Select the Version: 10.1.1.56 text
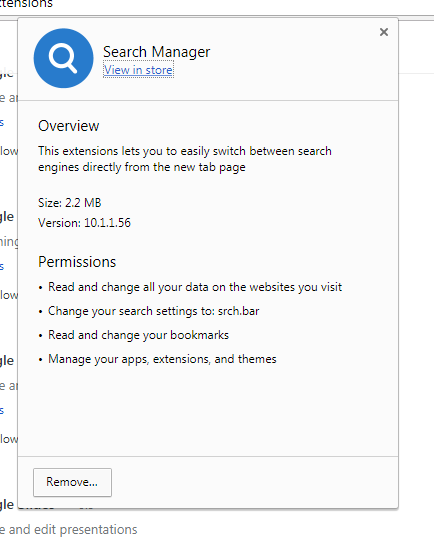Screen dimensions: 434x545 84,222
